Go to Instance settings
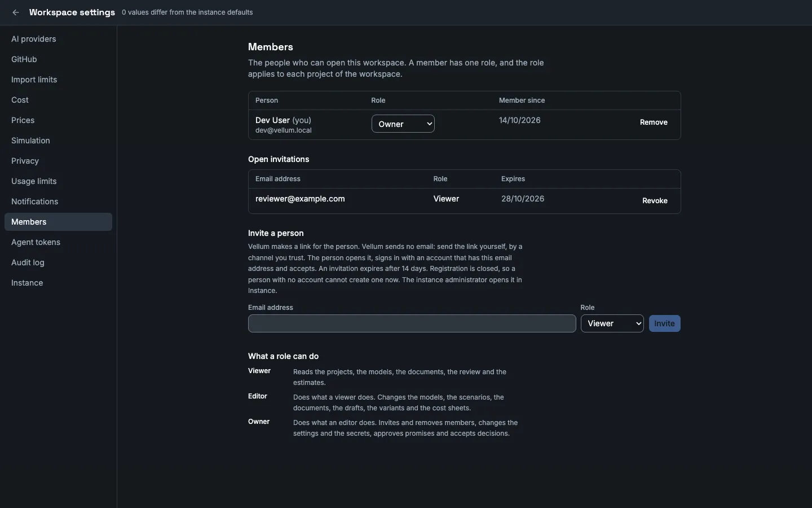812x508 pixels. click(x=58, y=283)
